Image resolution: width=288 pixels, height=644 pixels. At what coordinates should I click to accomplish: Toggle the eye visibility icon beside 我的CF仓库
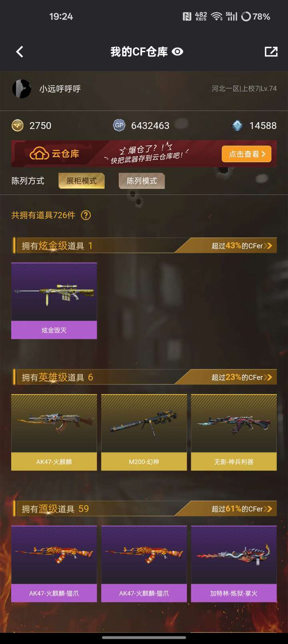click(177, 52)
